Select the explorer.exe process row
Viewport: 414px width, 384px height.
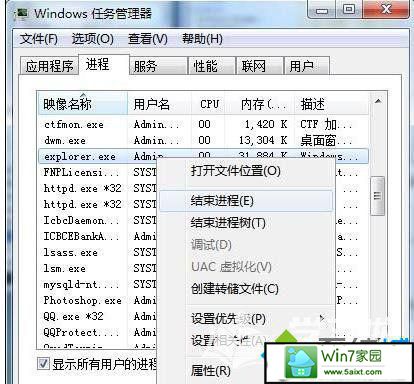click(203, 156)
